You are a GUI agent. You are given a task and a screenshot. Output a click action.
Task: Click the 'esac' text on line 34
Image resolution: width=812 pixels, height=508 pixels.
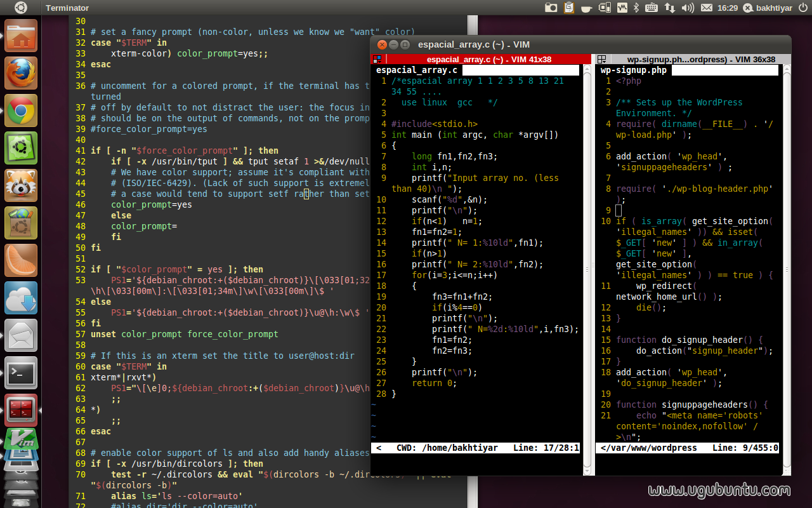[x=101, y=64]
